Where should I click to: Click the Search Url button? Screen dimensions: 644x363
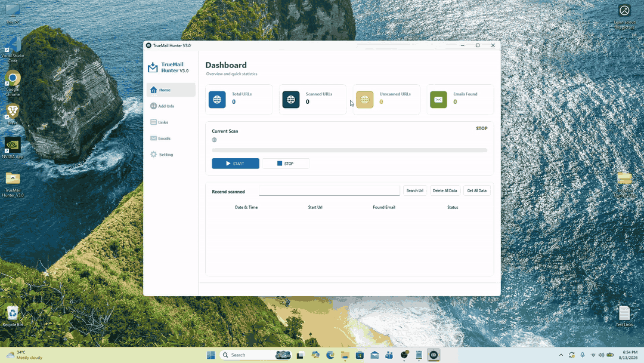pos(415,190)
